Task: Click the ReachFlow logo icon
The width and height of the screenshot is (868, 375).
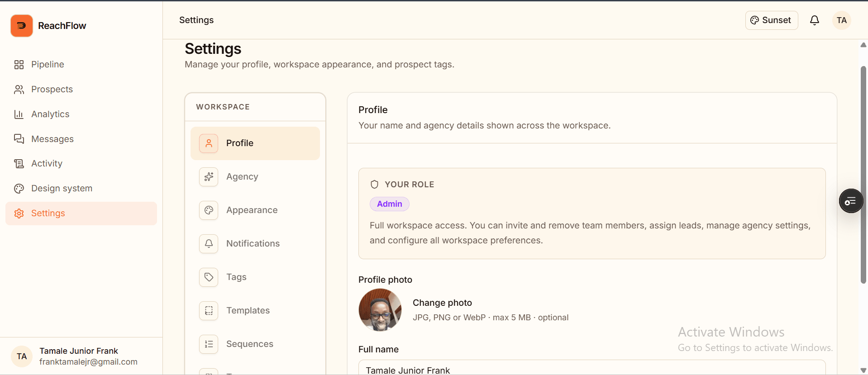Action: tap(22, 26)
